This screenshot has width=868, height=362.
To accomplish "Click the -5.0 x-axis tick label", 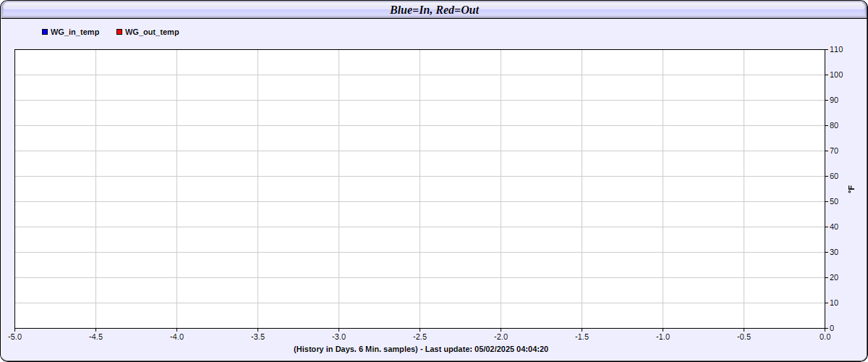I will [15, 337].
